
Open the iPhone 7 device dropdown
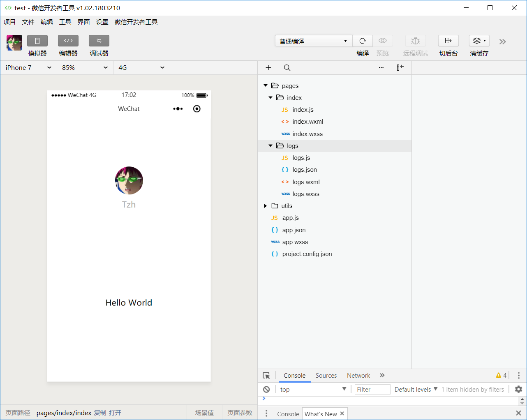[x=28, y=68]
